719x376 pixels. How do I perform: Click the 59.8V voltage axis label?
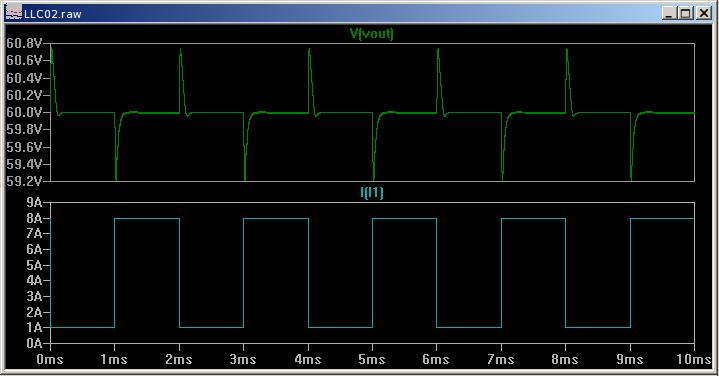coord(24,129)
